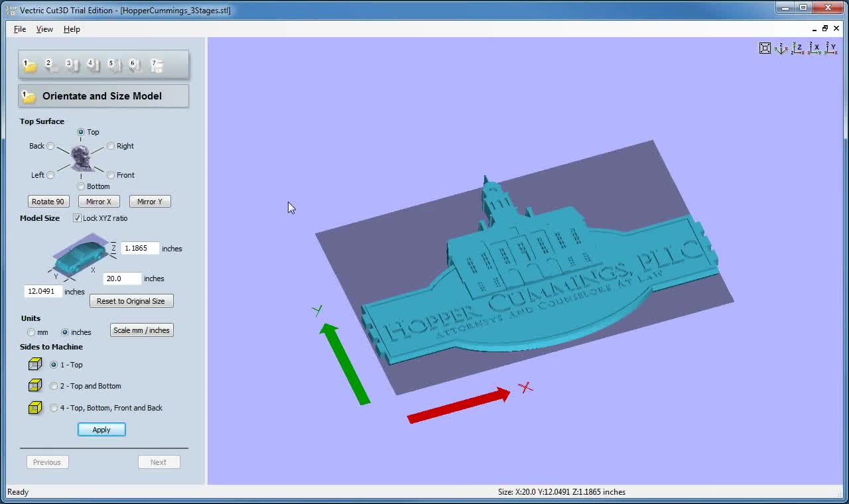Select Back as the top surface
Image resolution: width=849 pixels, height=504 pixels.
click(50, 146)
